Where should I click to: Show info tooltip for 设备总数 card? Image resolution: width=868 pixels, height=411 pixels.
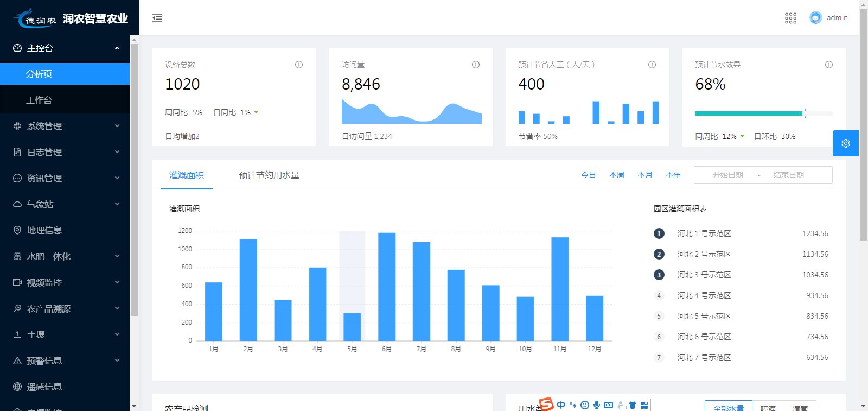coord(298,65)
